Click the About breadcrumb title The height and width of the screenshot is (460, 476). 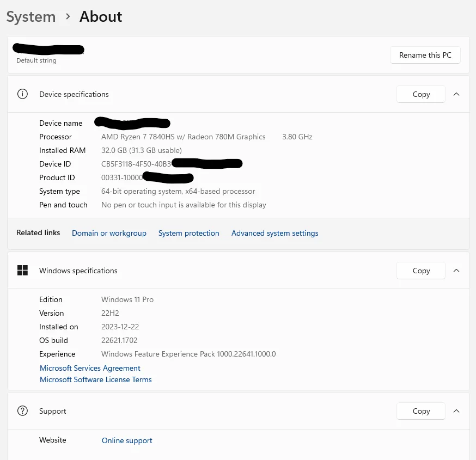pos(101,16)
